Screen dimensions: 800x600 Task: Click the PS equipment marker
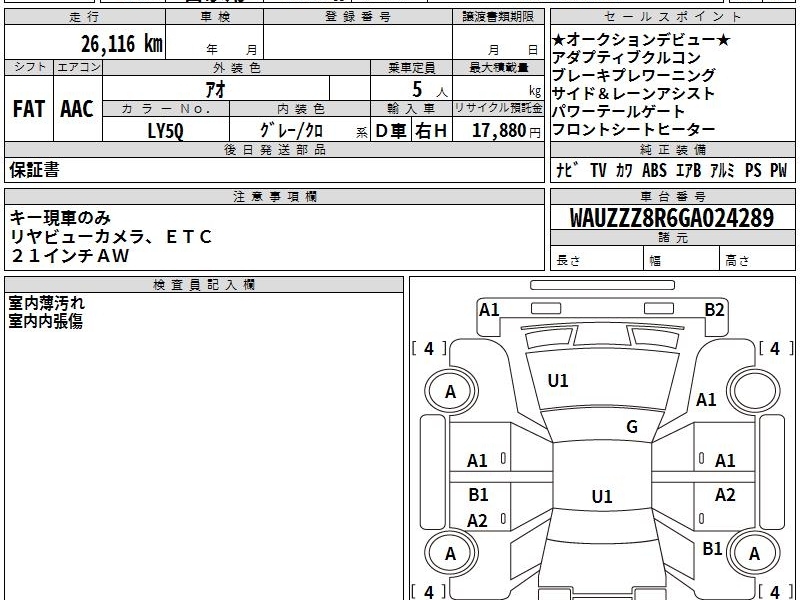point(753,170)
